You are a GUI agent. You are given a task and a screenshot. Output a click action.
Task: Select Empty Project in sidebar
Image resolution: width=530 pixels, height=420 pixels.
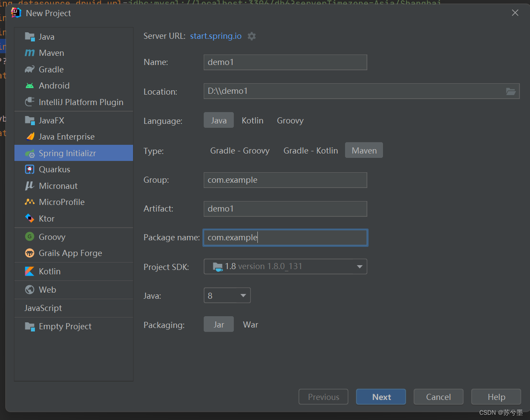(x=74, y=326)
